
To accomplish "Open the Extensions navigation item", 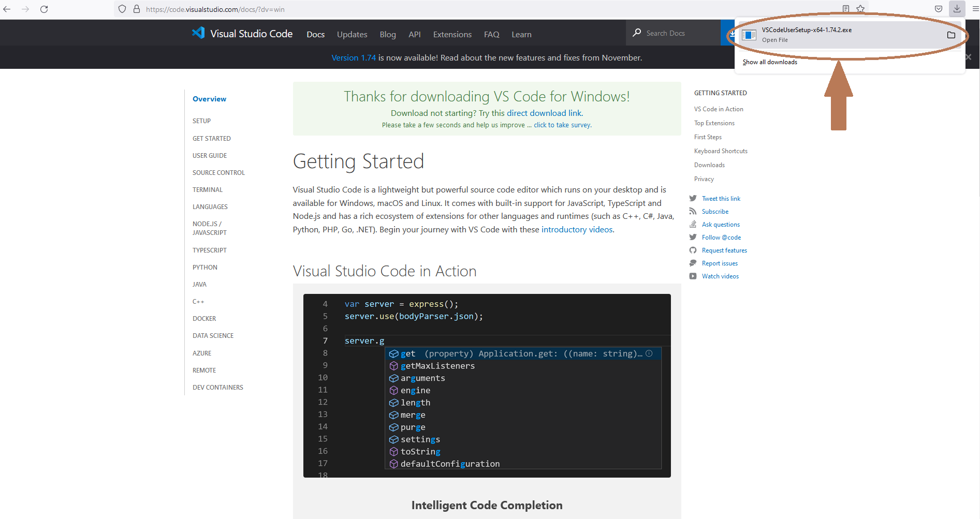I will pos(452,34).
